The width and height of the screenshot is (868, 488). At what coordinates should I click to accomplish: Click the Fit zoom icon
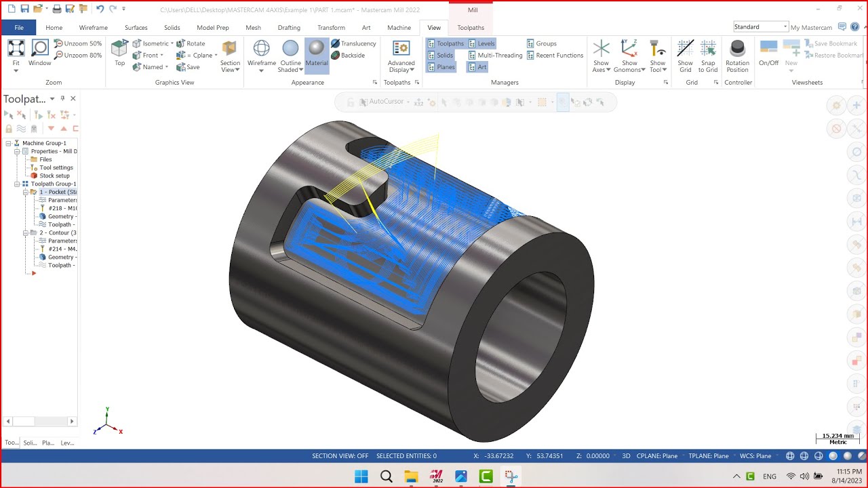16,48
